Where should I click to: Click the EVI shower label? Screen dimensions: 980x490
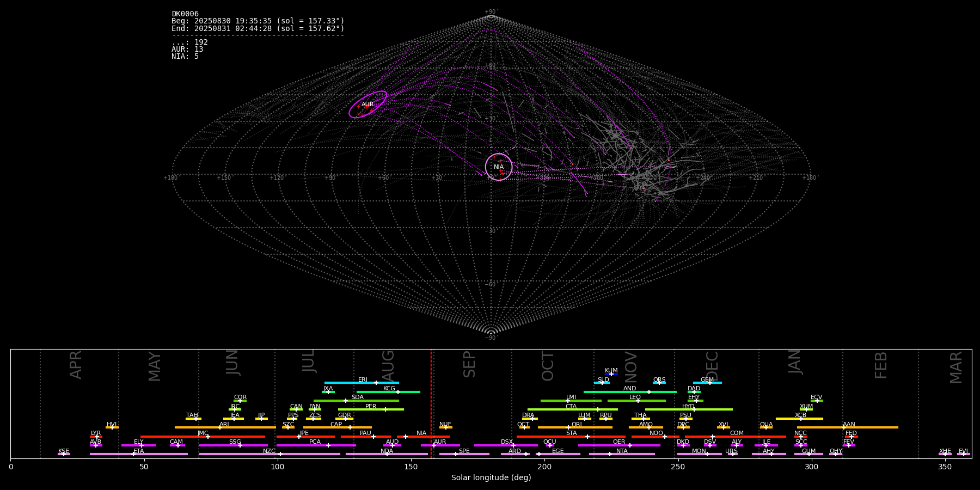963,451
